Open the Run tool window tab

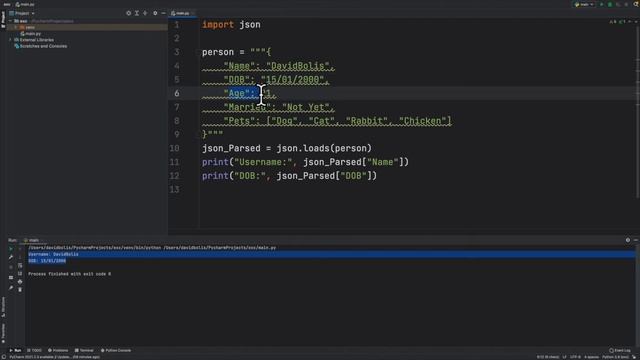tap(16, 350)
